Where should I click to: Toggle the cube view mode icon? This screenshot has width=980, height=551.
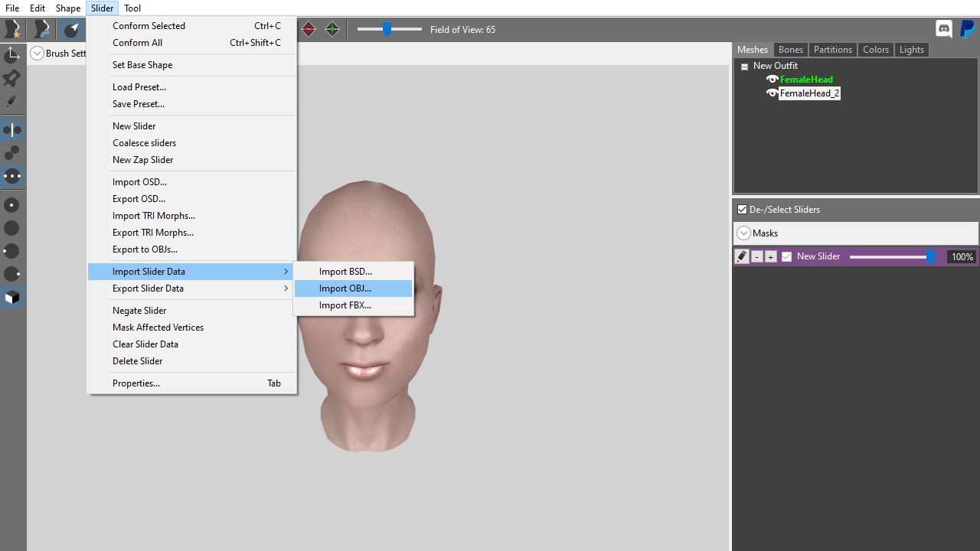[x=12, y=297]
